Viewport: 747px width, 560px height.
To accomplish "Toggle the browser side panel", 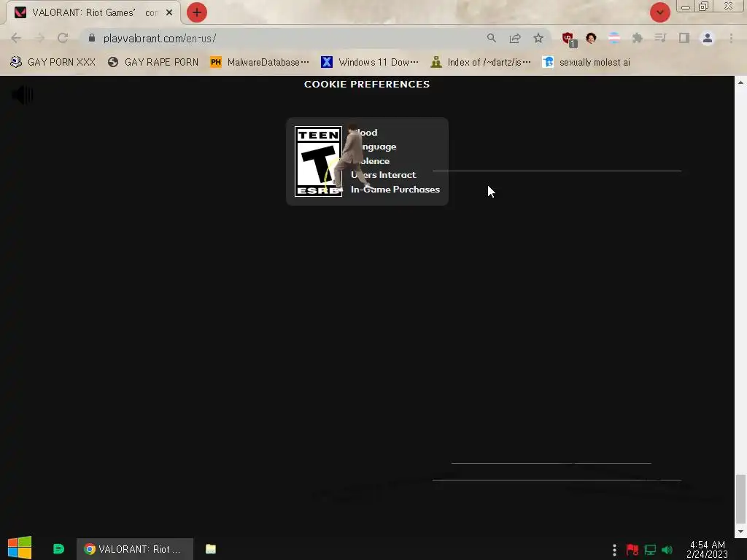I will (684, 38).
